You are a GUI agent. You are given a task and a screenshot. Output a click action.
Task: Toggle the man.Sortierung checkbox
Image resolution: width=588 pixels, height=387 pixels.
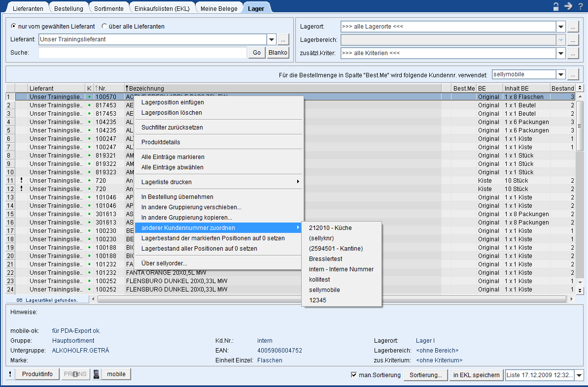[x=353, y=375]
